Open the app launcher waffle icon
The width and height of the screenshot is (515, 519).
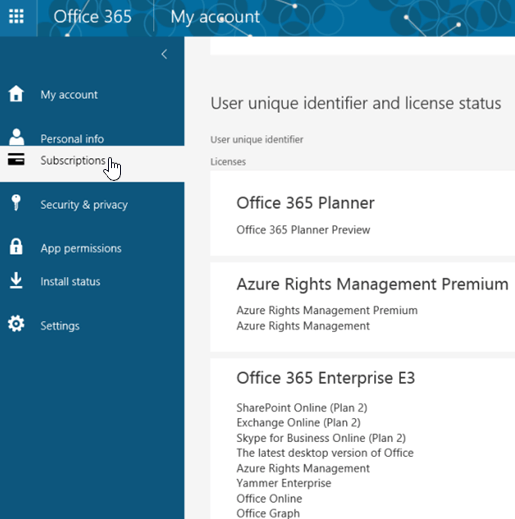point(16,16)
